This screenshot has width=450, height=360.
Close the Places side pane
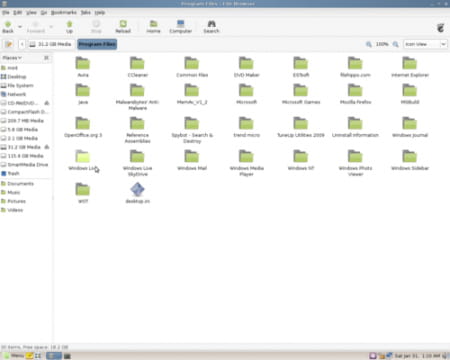tap(46, 58)
